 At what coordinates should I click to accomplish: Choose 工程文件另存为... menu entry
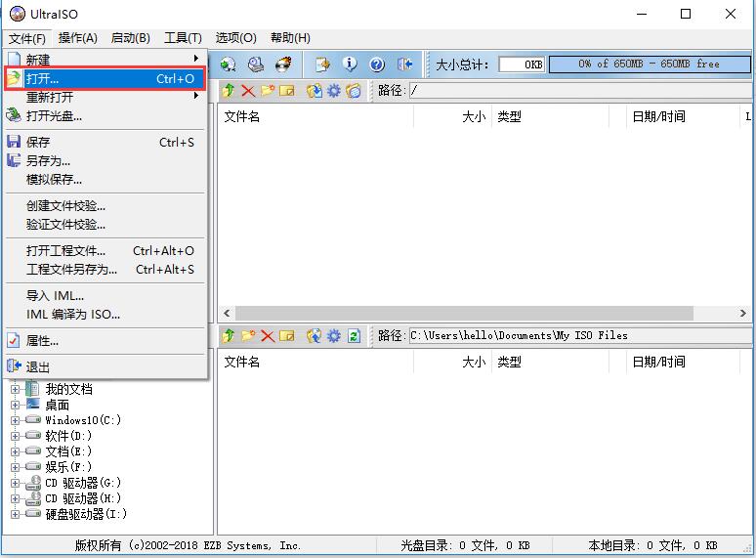pos(105,269)
